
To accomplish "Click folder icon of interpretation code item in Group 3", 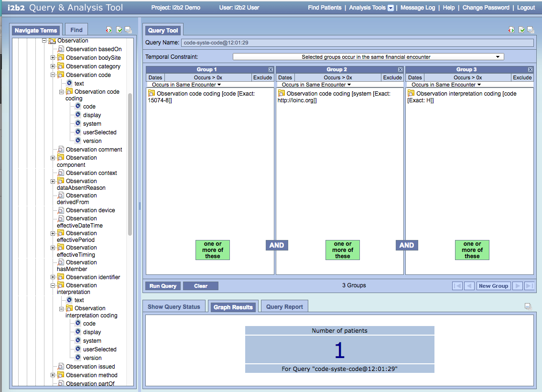I will coord(411,93).
